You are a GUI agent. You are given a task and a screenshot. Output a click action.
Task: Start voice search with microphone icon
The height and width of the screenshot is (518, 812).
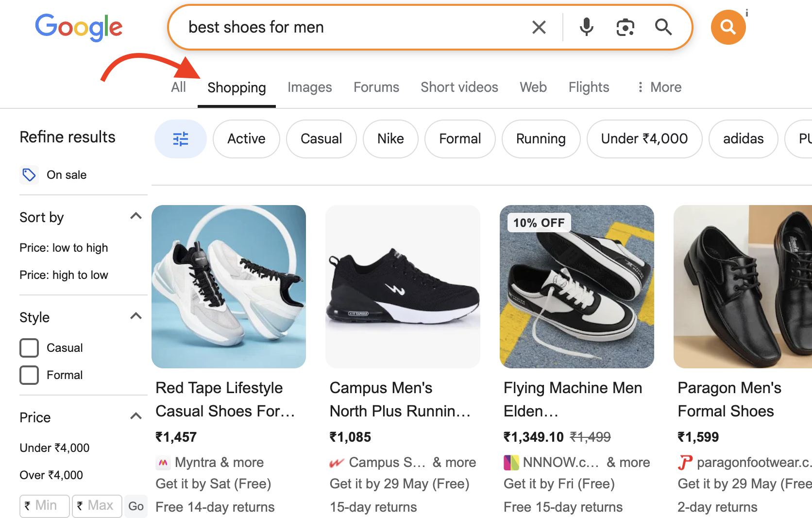587,27
